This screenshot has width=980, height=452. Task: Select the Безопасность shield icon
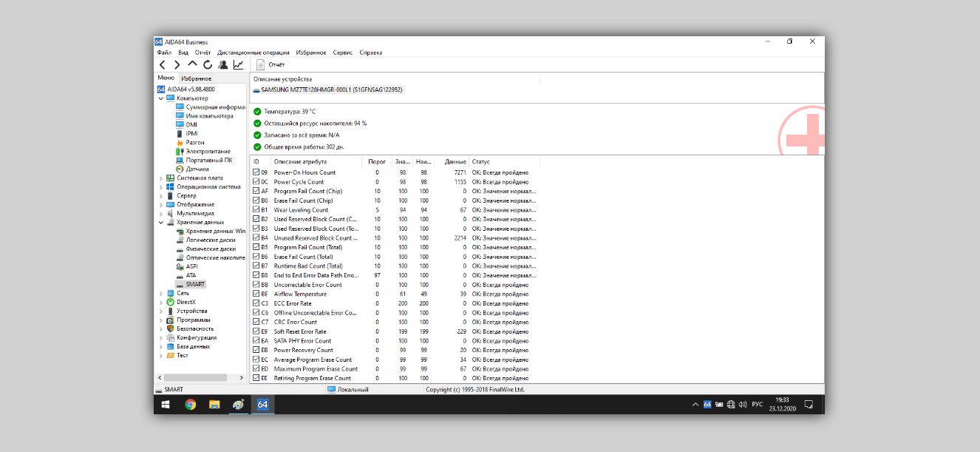pyautogui.click(x=170, y=328)
